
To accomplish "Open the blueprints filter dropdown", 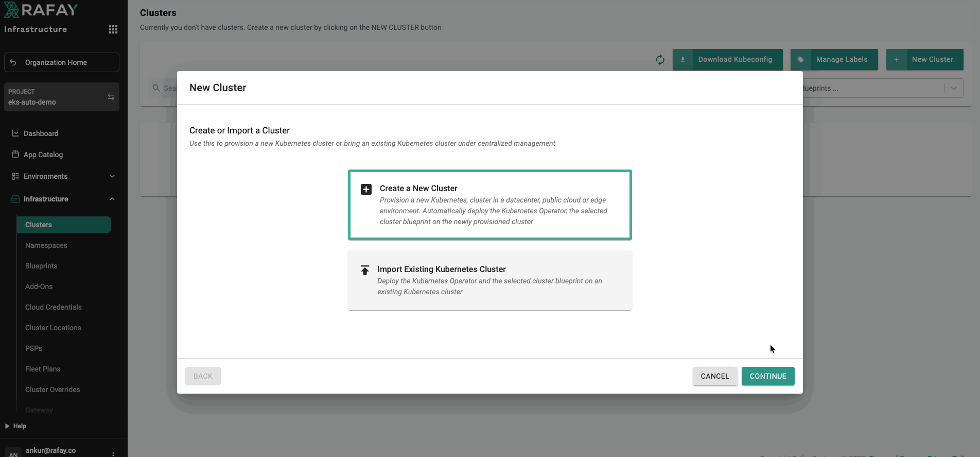I will 953,88.
